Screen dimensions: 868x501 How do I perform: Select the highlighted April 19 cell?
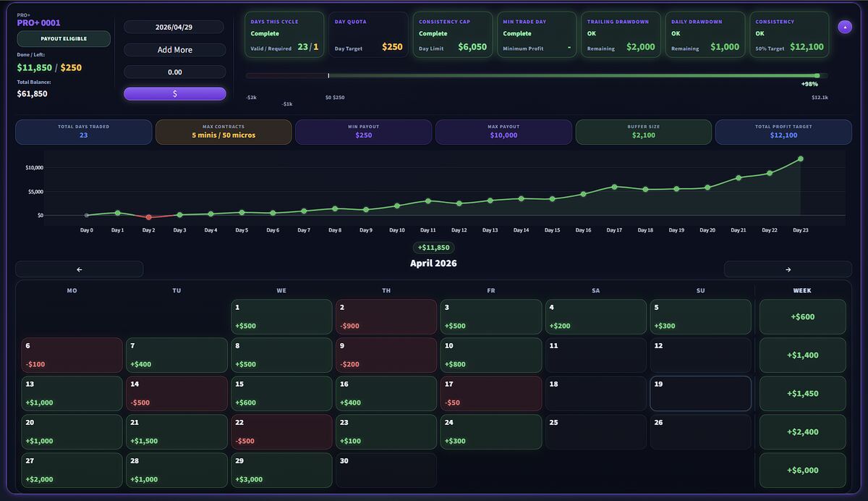[x=700, y=394]
